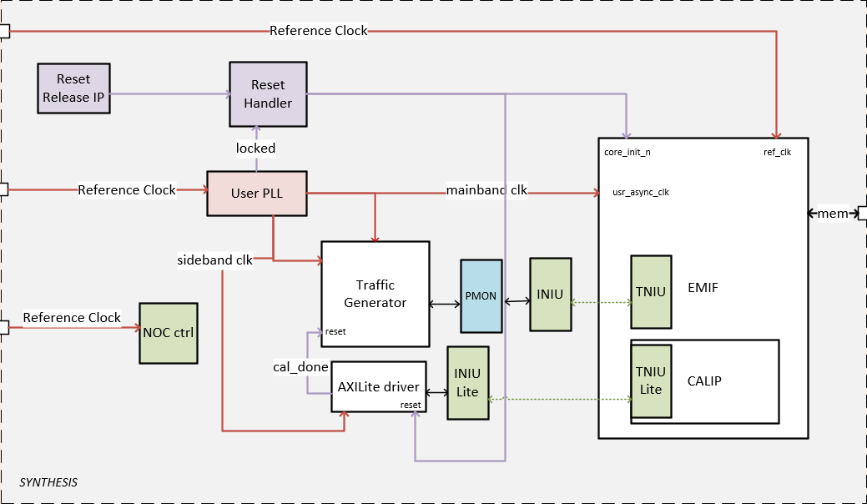Click the locked signal label

255,148
